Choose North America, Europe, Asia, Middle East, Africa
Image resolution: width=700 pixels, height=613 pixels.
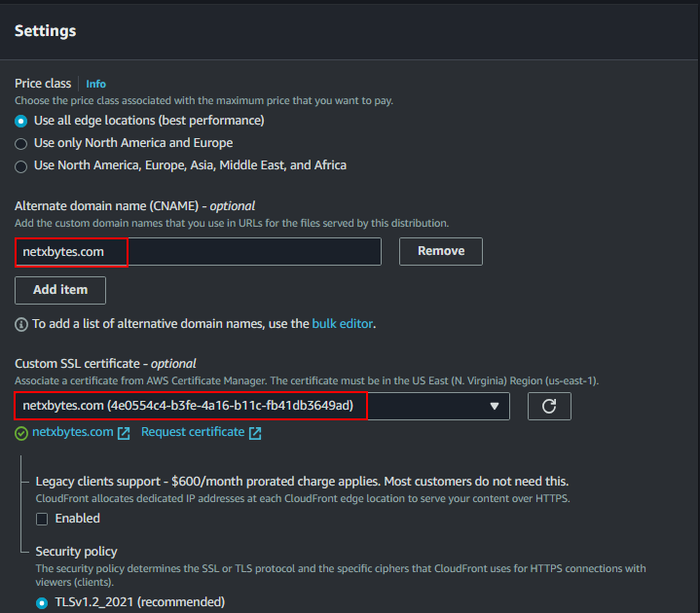tap(21, 165)
